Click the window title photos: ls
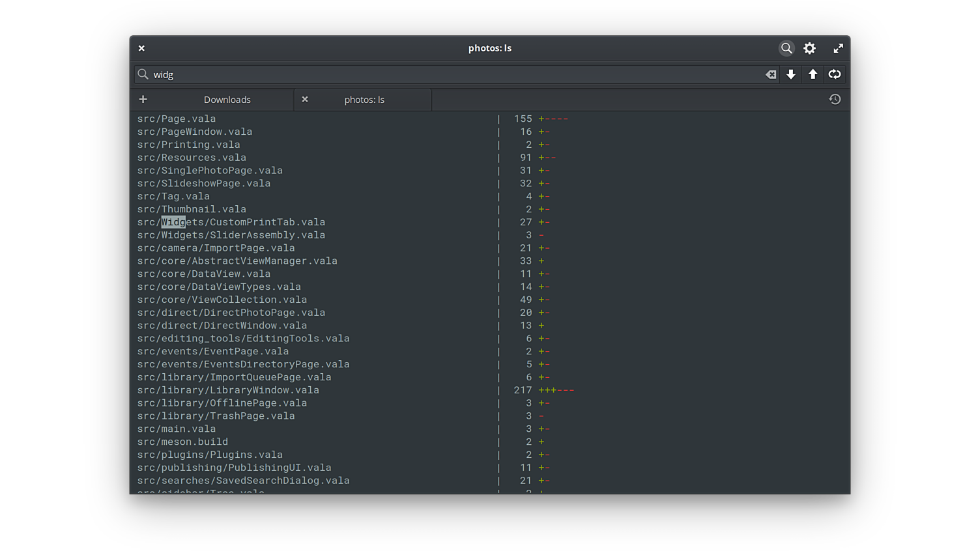 [x=490, y=48]
